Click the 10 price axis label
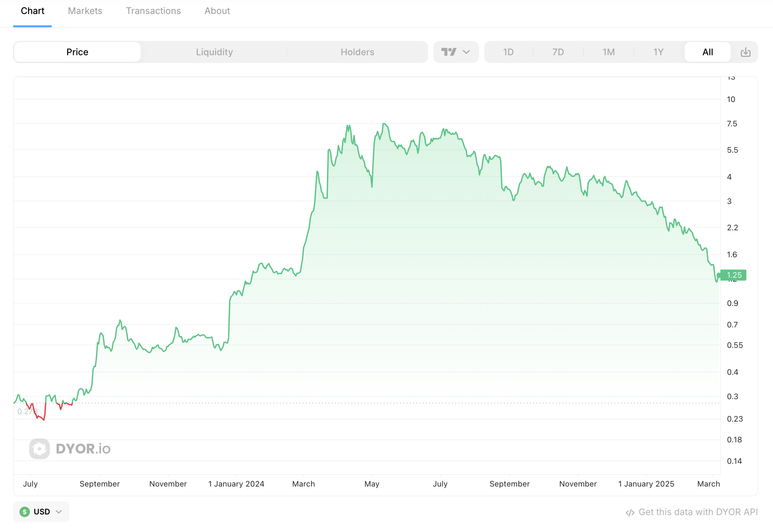773x532 pixels. click(x=731, y=99)
